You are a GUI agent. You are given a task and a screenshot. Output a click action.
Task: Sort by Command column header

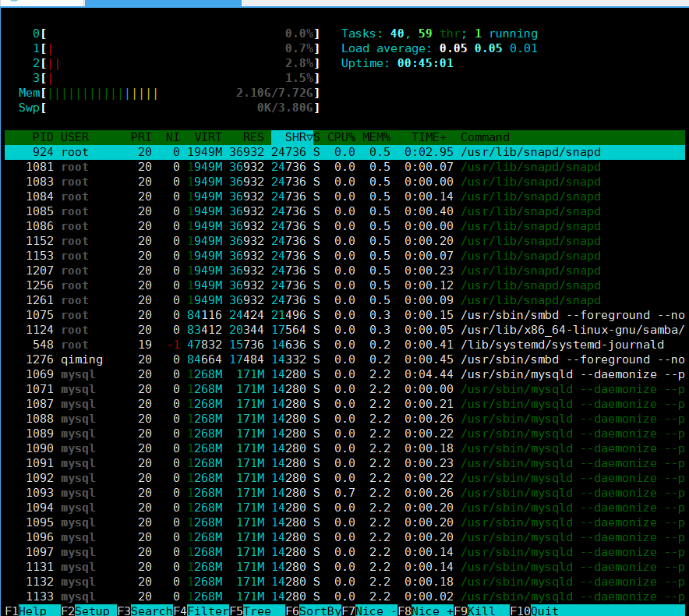click(485, 137)
